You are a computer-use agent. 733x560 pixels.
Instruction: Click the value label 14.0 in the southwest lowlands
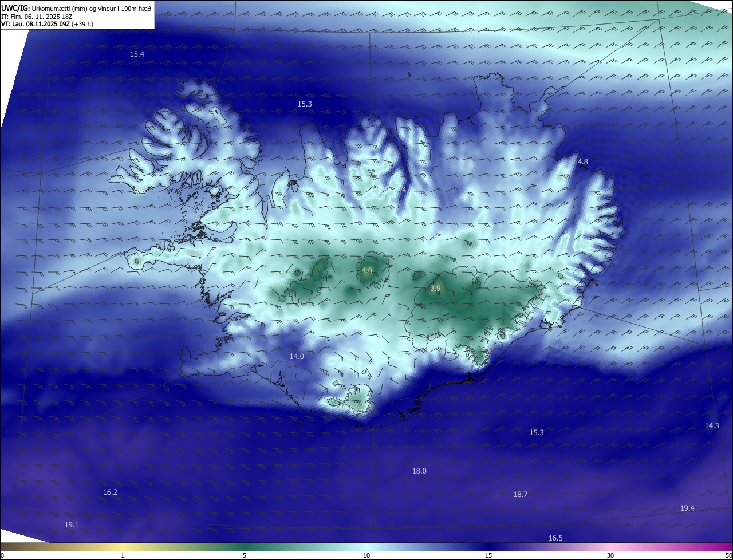click(297, 356)
